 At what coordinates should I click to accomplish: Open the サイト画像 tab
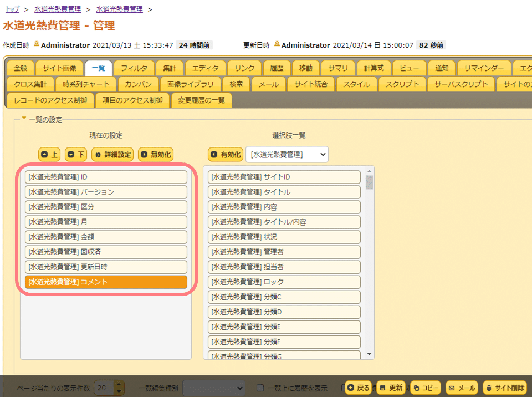[59, 68]
